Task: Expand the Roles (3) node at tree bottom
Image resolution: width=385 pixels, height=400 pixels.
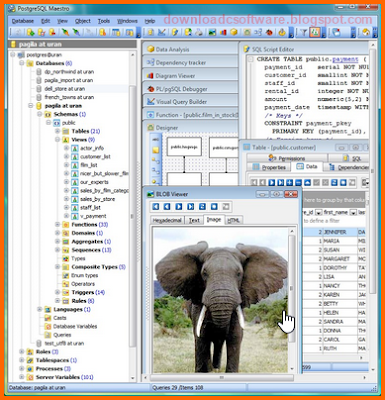Action: [x=22, y=352]
